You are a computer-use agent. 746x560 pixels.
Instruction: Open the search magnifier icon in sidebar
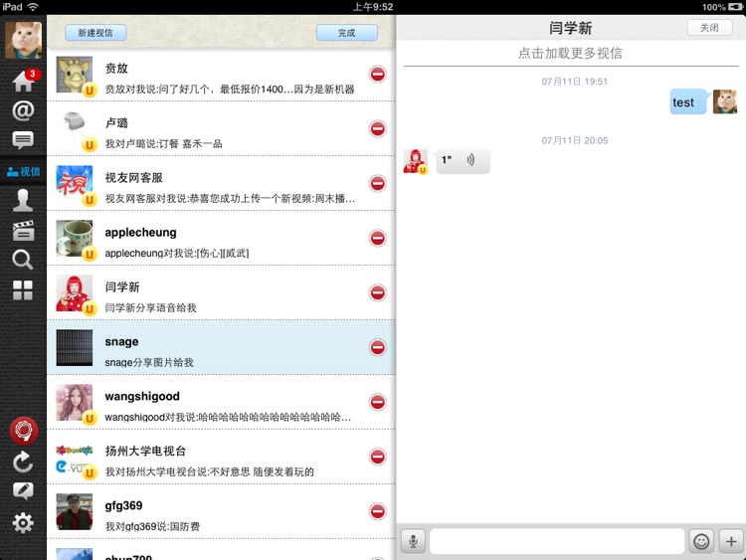point(23,260)
